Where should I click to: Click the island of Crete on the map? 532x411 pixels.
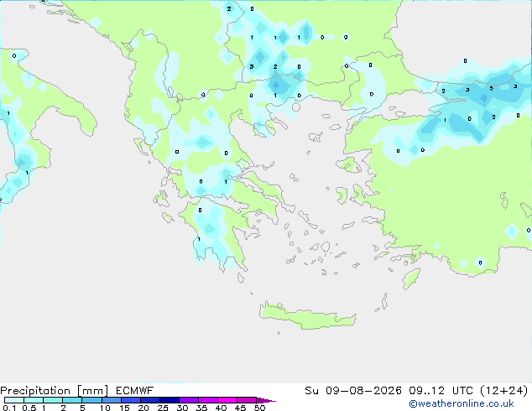click(307, 316)
